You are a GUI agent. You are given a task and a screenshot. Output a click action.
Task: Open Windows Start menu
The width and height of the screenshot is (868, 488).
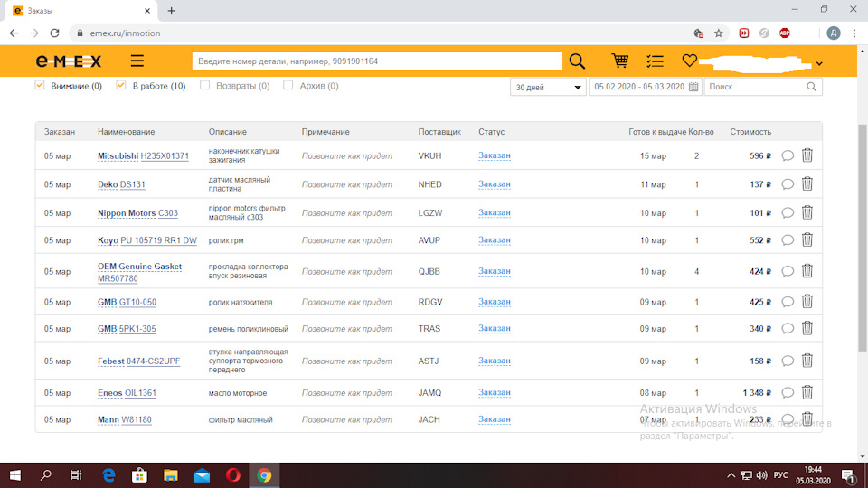pos(15,475)
